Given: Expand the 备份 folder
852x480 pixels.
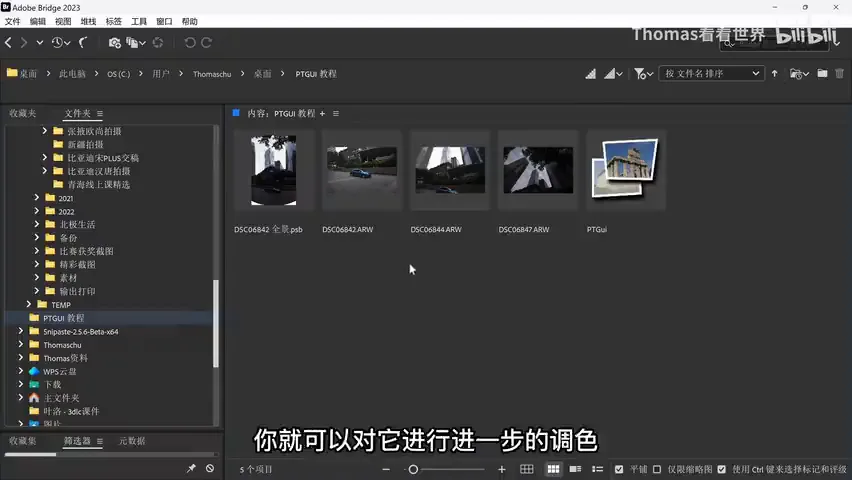Looking at the screenshot, I should pos(36,238).
